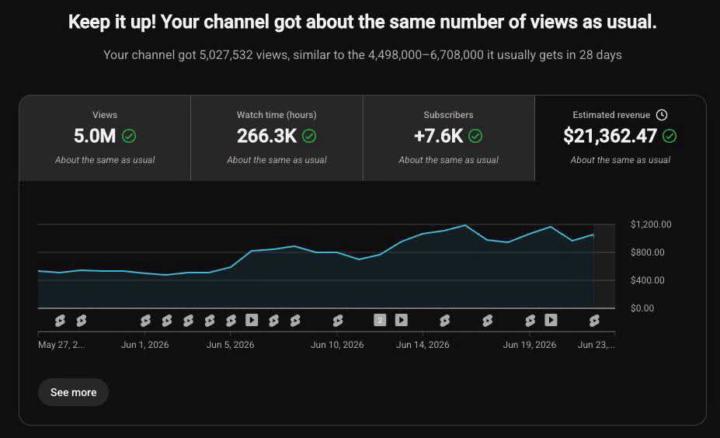720x438 pixels.
Task: Open the Shorts marker above Jun 1, 2026
Action: point(145,320)
